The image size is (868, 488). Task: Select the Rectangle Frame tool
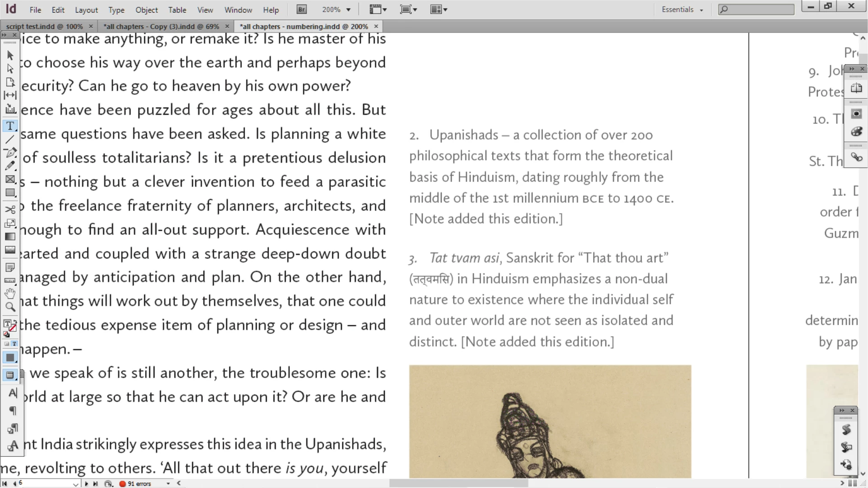10,179
